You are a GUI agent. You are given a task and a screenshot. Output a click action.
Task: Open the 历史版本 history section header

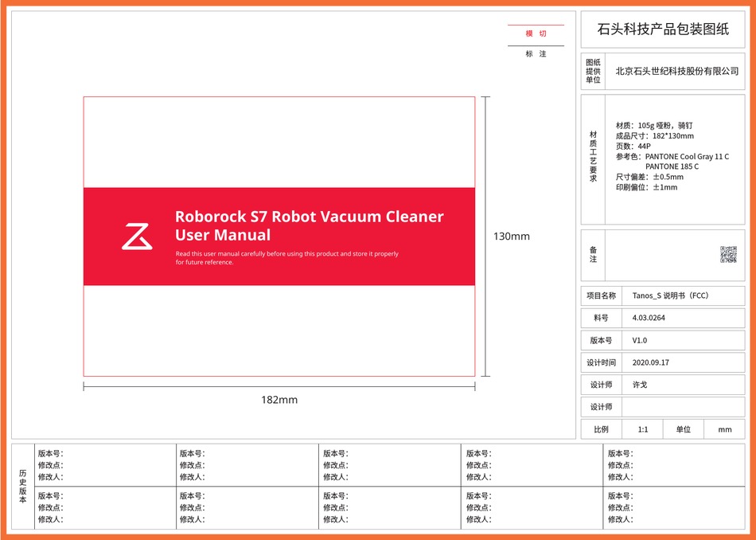click(x=21, y=486)
